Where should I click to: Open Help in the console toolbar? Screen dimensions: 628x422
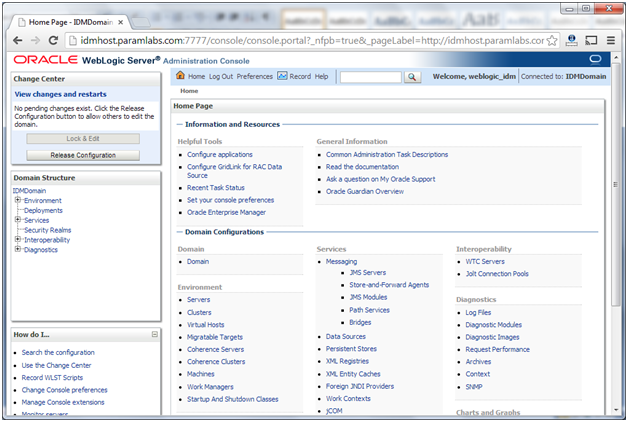(x=321, y=76)
